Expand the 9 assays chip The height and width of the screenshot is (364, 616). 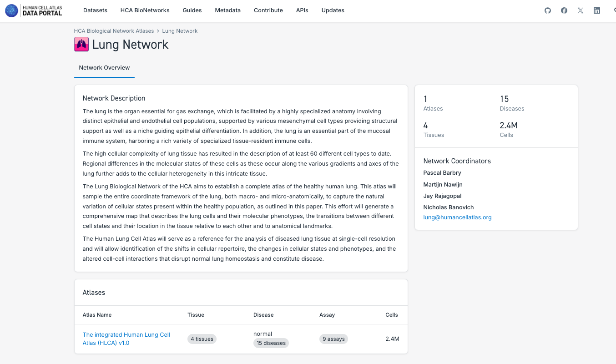pos(333,339)
